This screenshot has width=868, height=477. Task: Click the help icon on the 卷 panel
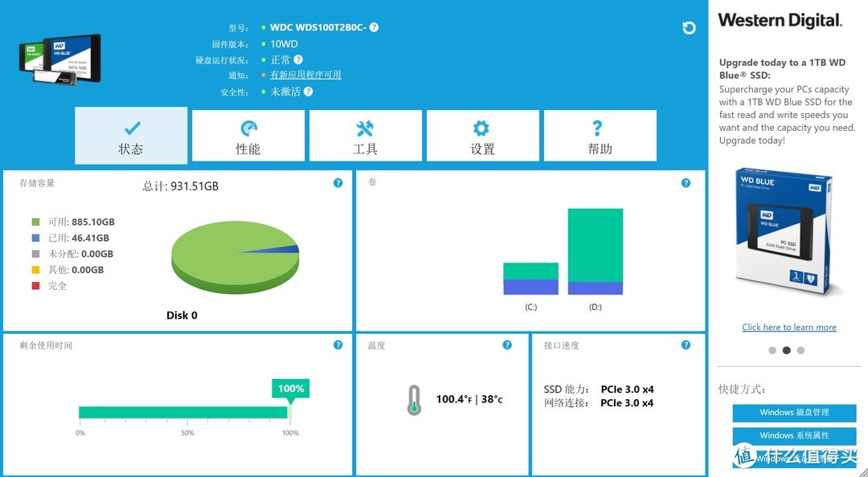coord(686,183)
